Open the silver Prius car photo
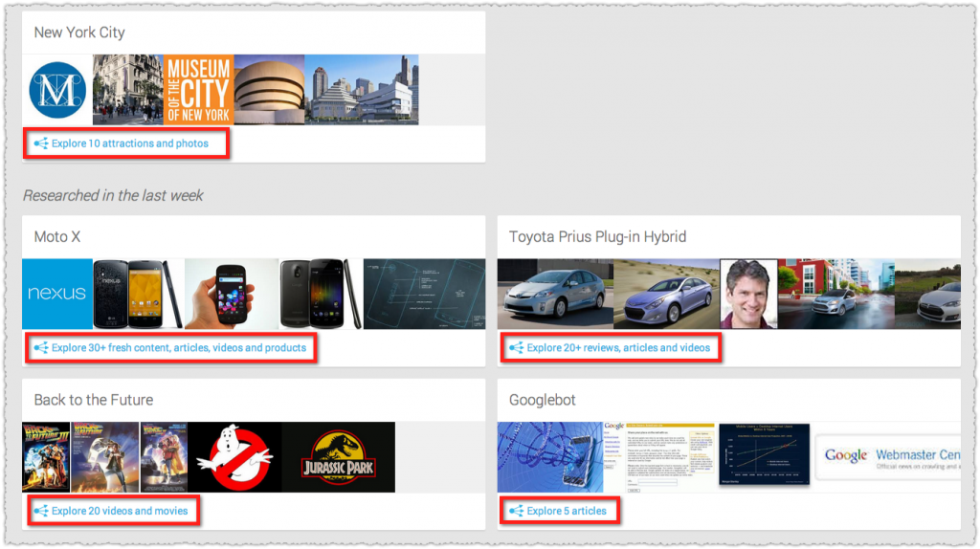The height and width of the screenshot is (549, 980). (556, 295)
